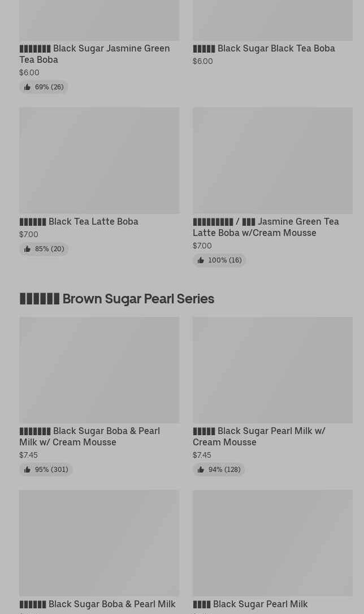
Task: Click thumbs-up icon on Jasmine Green Tea Latte Boba
Action: click(201, 260)
